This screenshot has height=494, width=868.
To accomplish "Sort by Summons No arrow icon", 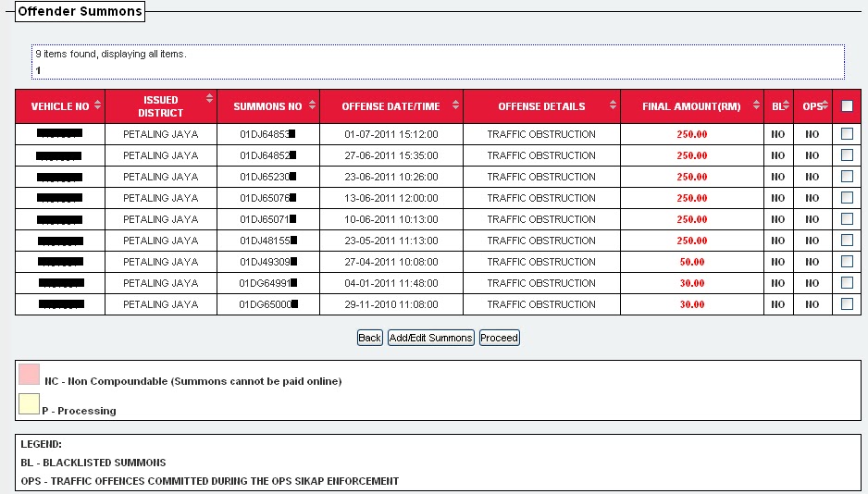I will (312, 105).
